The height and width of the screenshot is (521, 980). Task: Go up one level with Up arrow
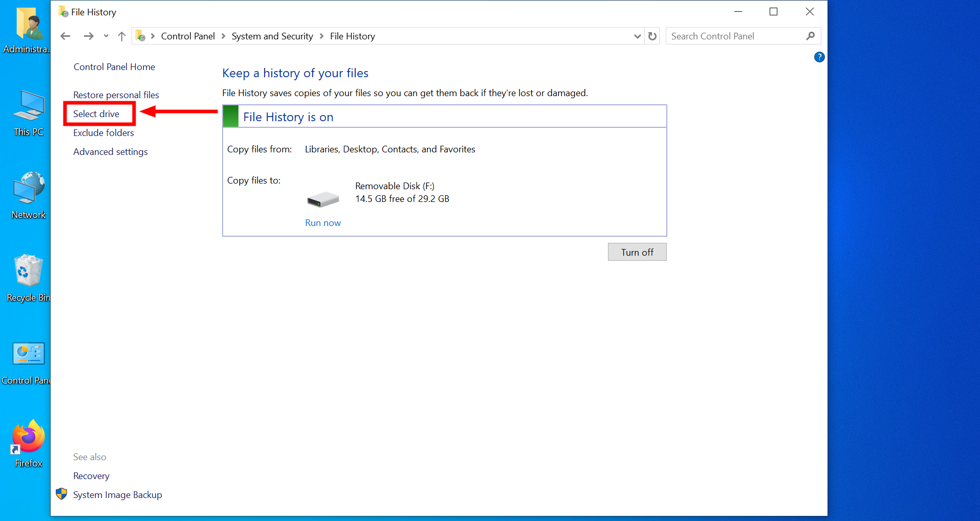pos(122,36)
